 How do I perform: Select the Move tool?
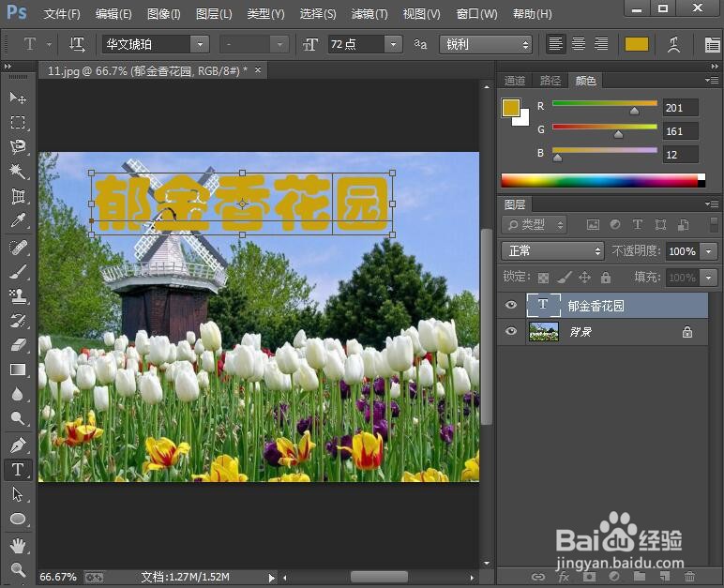click(x=18, y=98)
